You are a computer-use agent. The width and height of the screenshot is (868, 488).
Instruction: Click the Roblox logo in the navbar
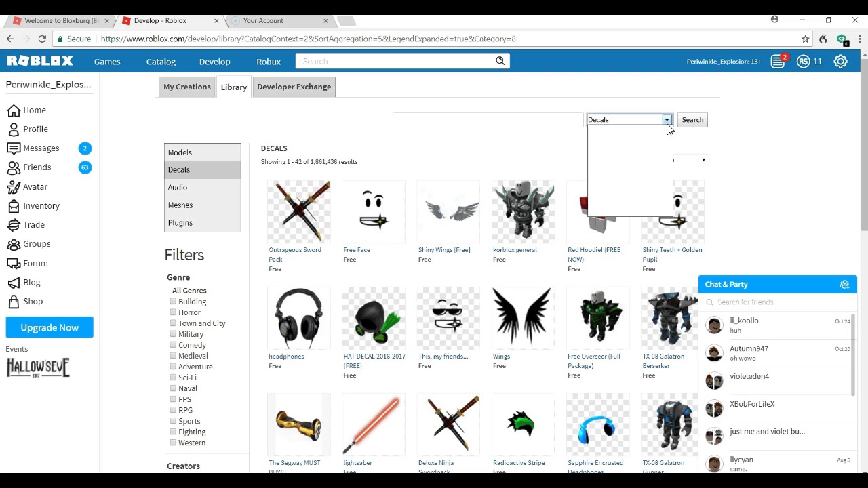pos(40,61)
